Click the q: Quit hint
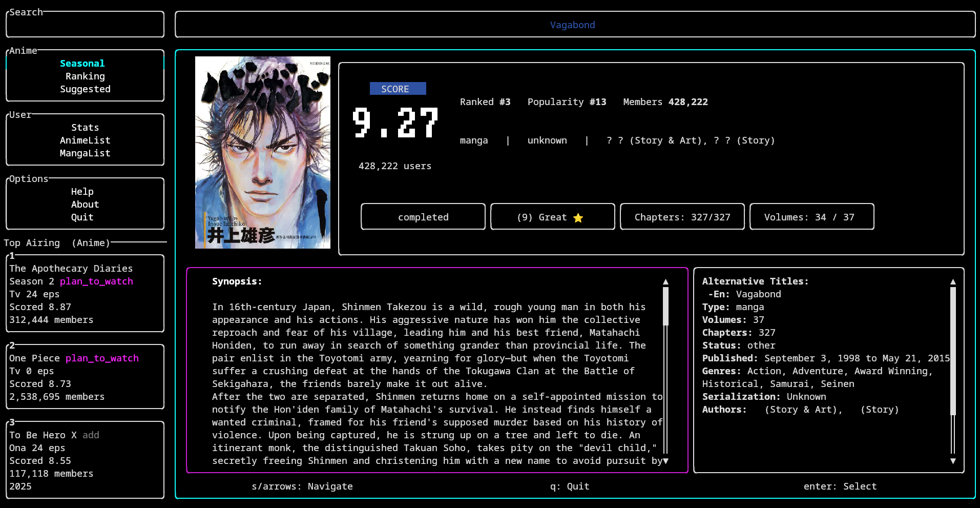Screen dimensions: 980x508 pos(570,486)
